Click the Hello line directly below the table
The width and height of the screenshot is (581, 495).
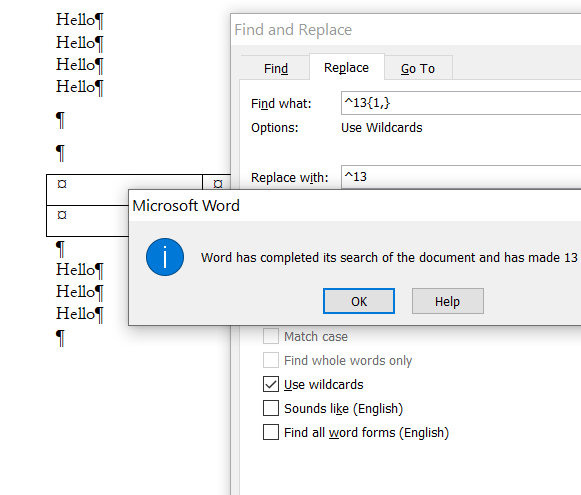click(79, 270)
